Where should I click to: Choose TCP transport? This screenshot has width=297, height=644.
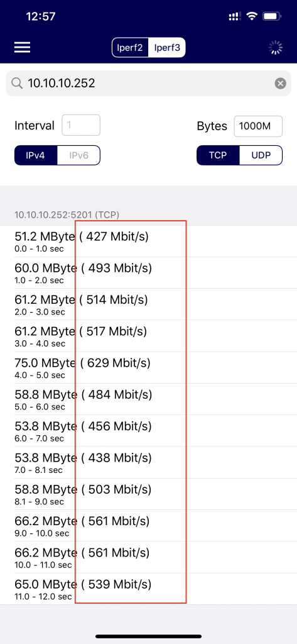pos(219,156)
